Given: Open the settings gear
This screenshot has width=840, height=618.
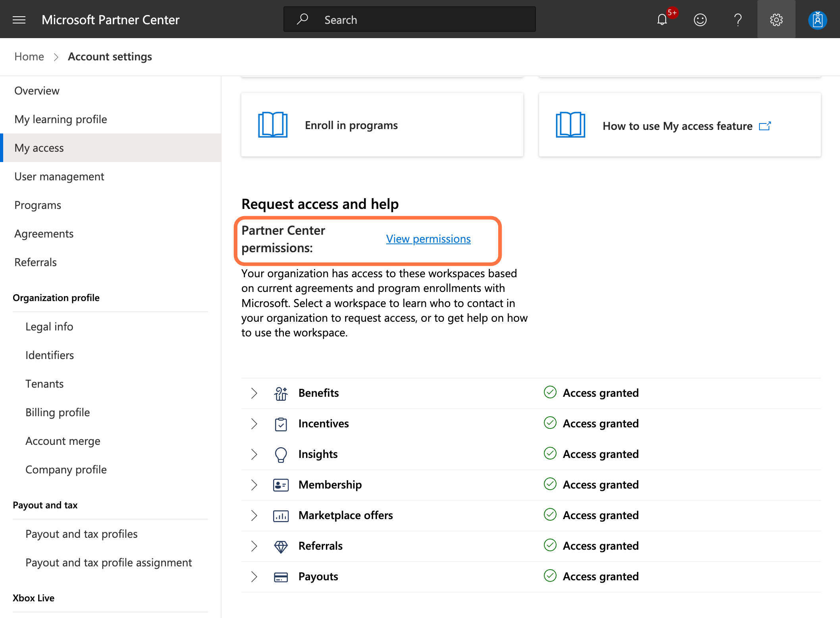Looking at the screenshot, I should click(x=776, y=19).
